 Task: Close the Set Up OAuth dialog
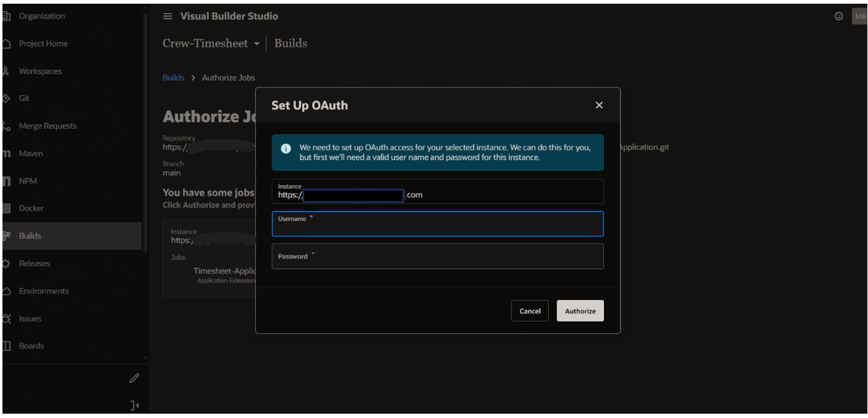[x=598, y=105]
